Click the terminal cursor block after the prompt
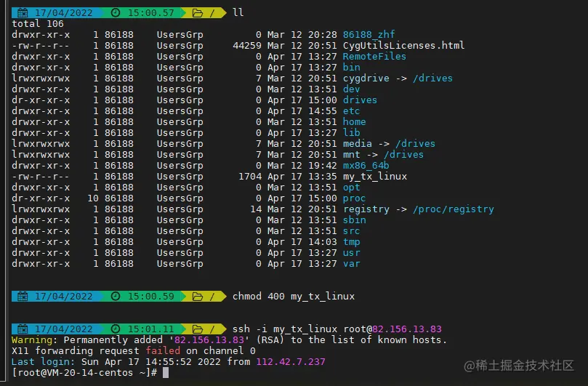This screenshot has height=386, width=588. (166, 372)
